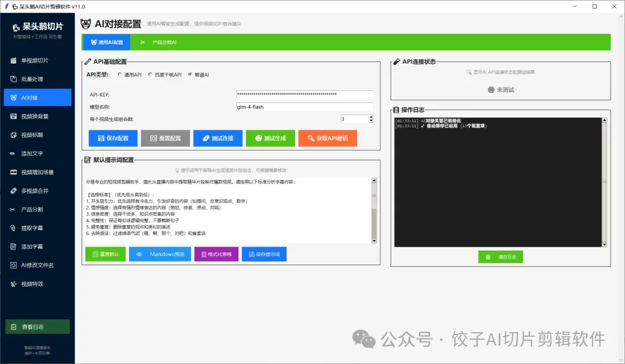Maximize the application window

594,6
